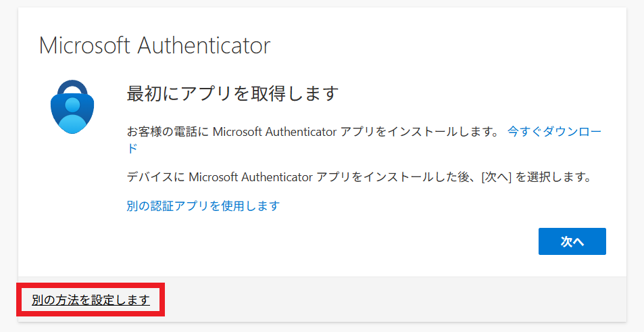This screenshot has height=332, width=644.
Task: Click the blank white space left of 次へ
Action: coord(328,241)
